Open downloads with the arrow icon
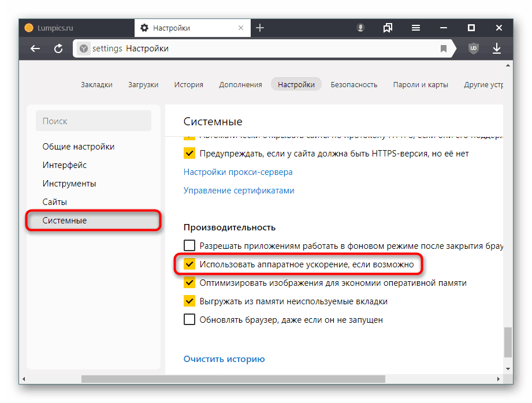 497,49
